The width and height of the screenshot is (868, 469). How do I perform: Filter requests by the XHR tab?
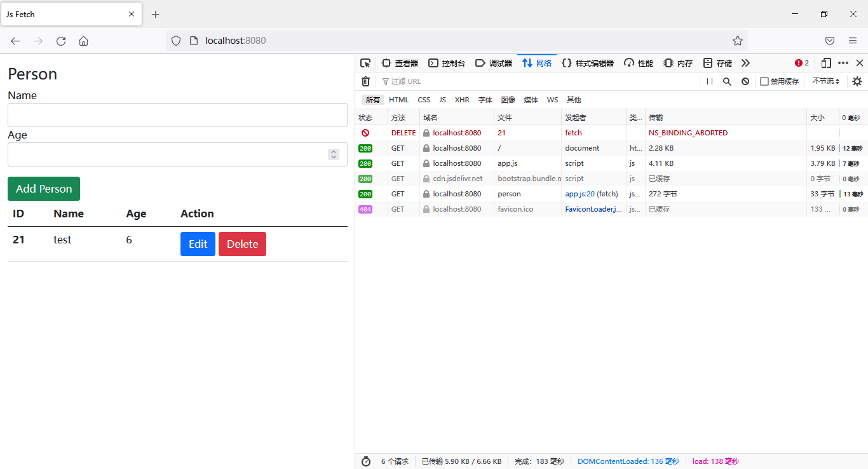462,100
